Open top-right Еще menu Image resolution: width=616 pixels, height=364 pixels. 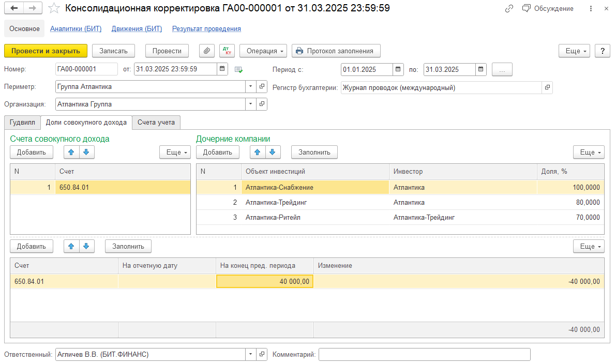click(x=574, y=51)
